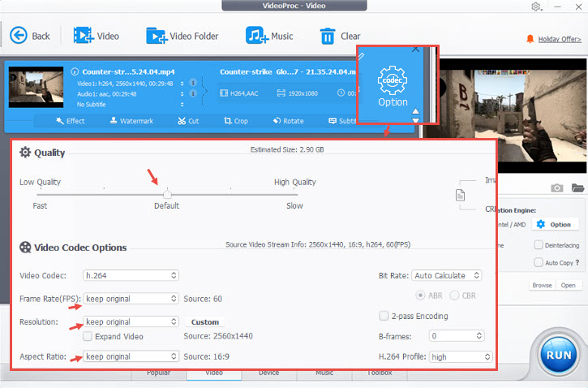
Task: Click the Holiday Offer bell icon
Action: 530,39
